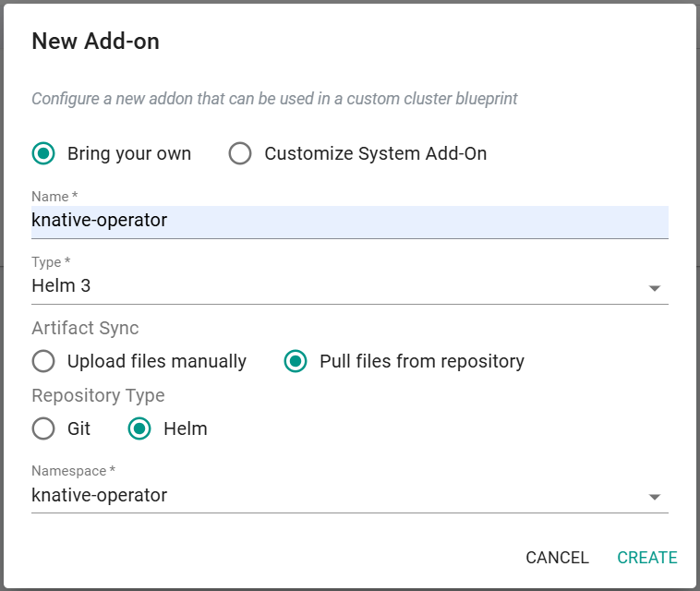Click the Upload files manually label
Screen dimensions: 700x591
point(157,361)
